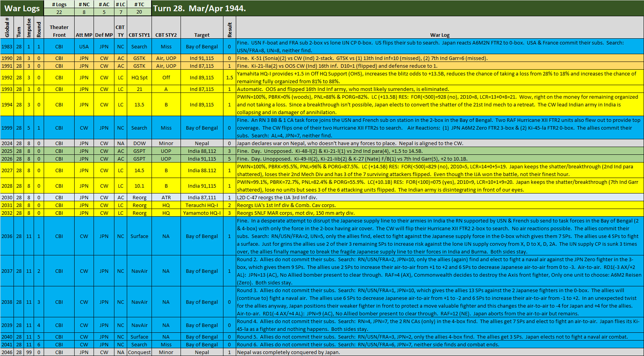Click the Bay of Bengal target cell in row 1999
The image size is (644, 356).
202,128
